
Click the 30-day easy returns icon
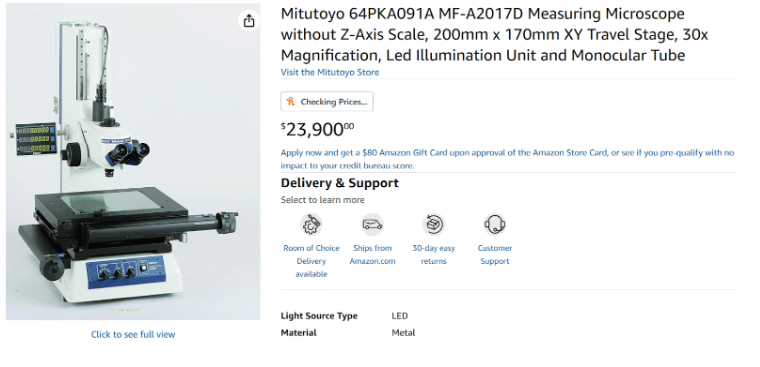click(x=433, y=224)
